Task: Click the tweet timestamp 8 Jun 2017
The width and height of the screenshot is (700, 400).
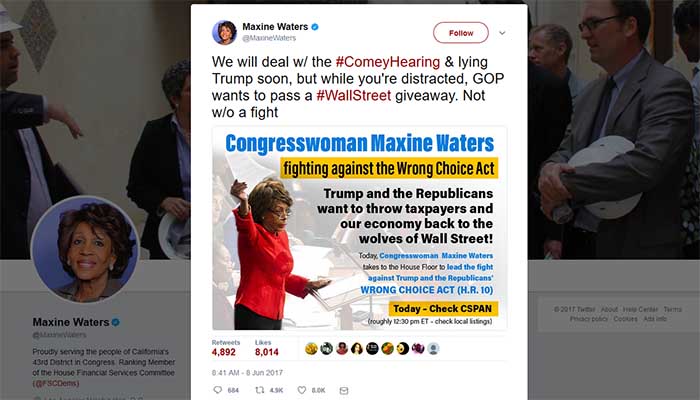Action: coord(247,372)
